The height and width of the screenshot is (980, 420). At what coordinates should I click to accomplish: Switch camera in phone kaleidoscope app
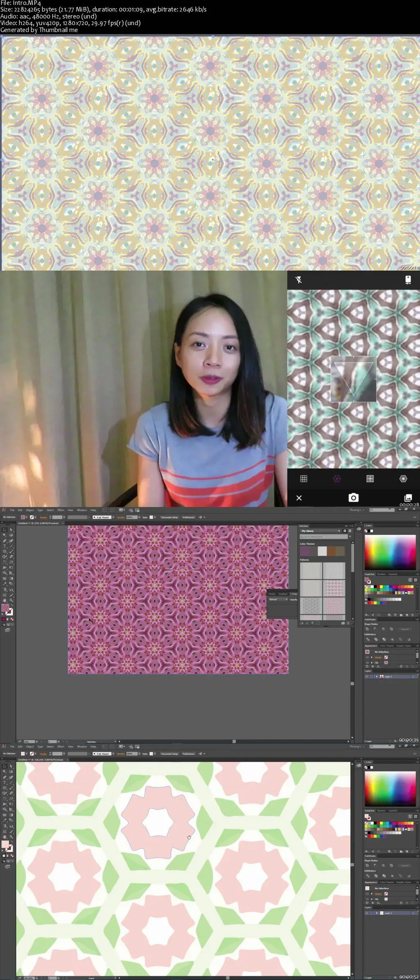pyautogui.click(x=408, y=280)
